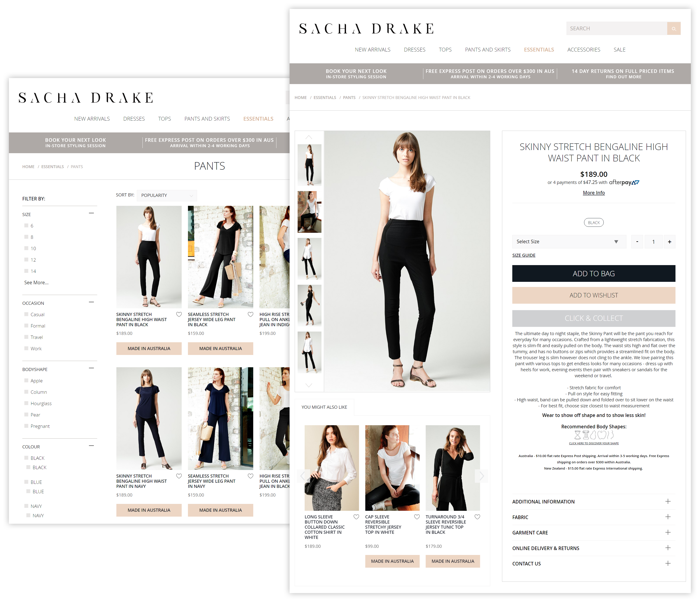Open Cap Sleeve Reversible Top product image
Image resolution: width=700 pixels, height=602 pixels.
(x=392, y=468)
